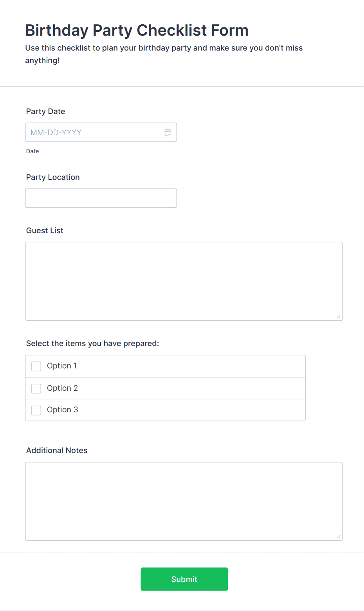Select the "Option 2" label text
The height and width of the screenshot is (611, 364).
pyautogui.click(x=62, y=388)
